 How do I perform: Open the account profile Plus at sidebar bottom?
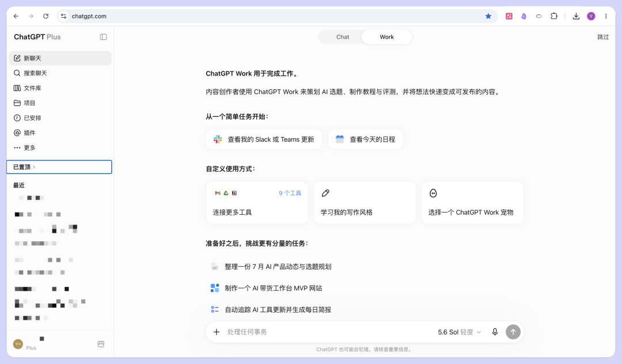52,343
